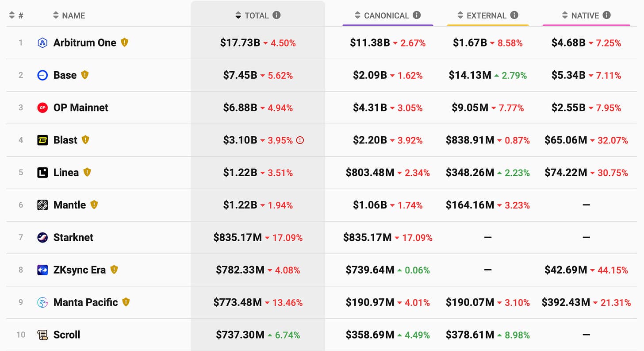This screenshot has height=351, width=644.
Task: Click the Scroll logo icon
Action: (42, 335)
